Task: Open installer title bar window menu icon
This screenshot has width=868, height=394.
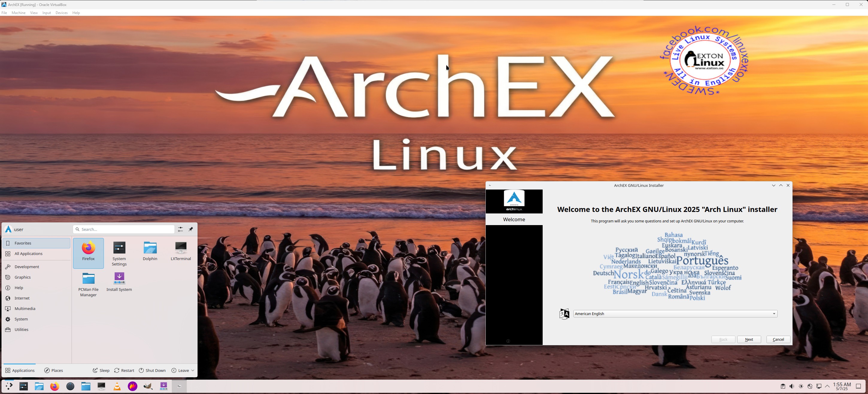Action: 490,185
